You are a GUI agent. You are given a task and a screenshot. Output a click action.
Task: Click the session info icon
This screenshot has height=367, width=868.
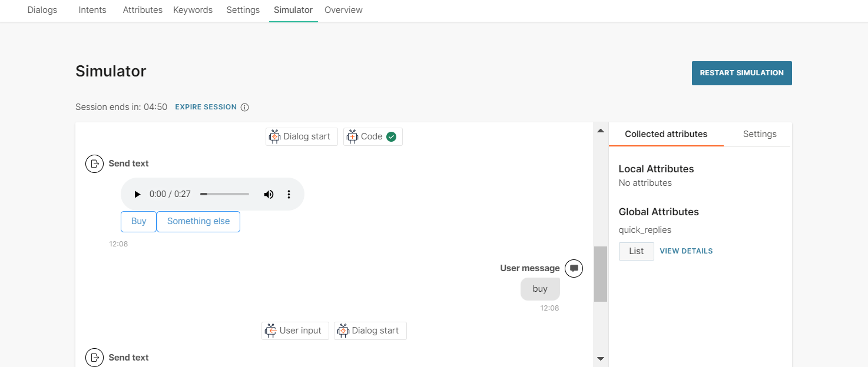pyautogui.click(x=245, y=108)
